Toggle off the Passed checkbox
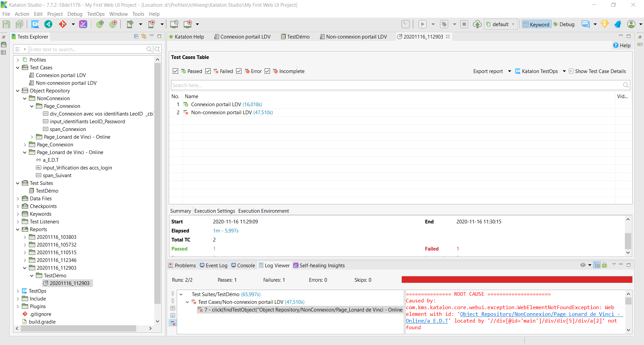Image resolution: width=644 pixels, height=345 pixels. (175, 71)
